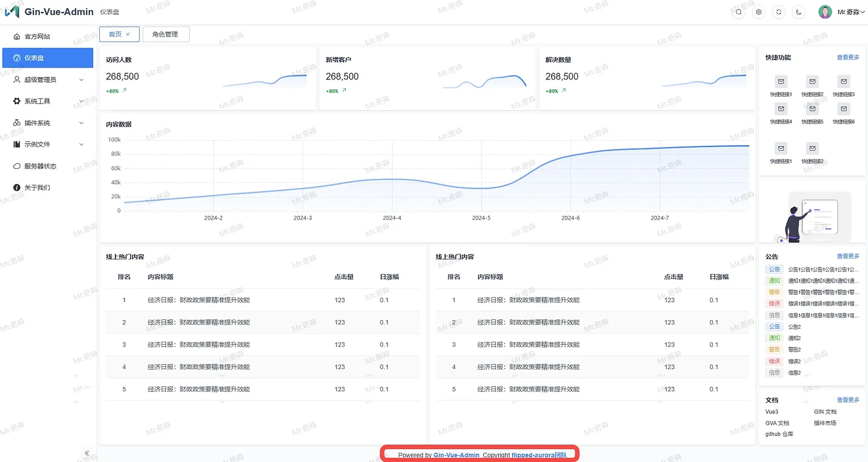
Task: Click the 公告2 announcement text
Action: pos(794,327)
